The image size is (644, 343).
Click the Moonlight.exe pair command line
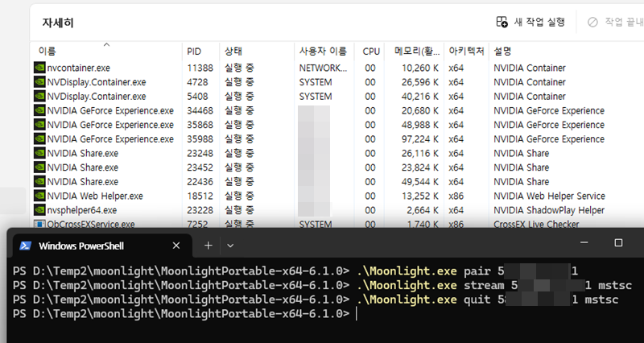pos(295,271)
